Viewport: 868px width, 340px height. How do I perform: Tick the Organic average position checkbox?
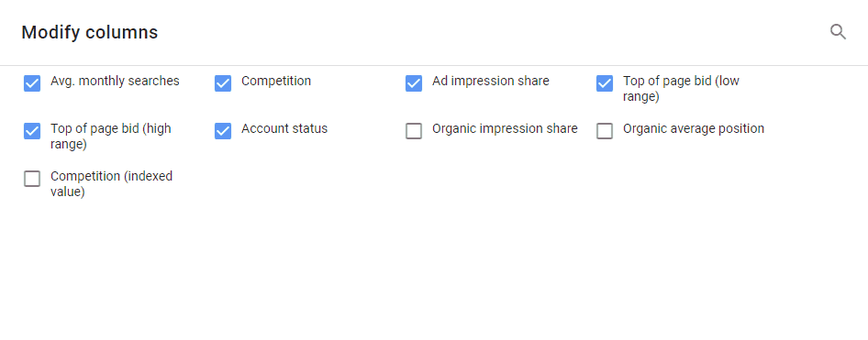pos(605,131)
